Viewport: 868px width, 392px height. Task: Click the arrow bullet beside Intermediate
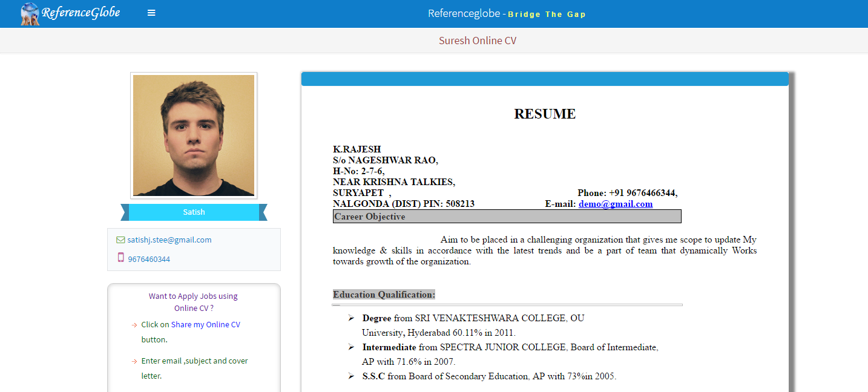pyautogui.click(x=351, y=347)
